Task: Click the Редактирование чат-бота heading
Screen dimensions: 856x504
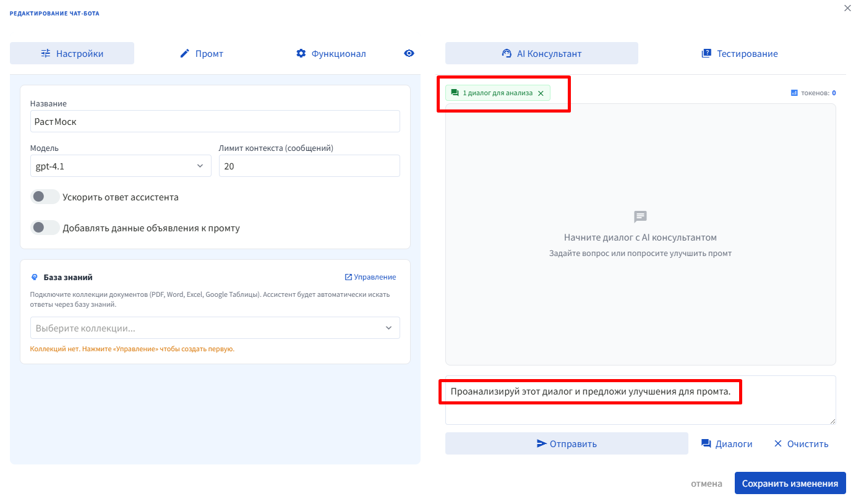Action: pos(54,13)
